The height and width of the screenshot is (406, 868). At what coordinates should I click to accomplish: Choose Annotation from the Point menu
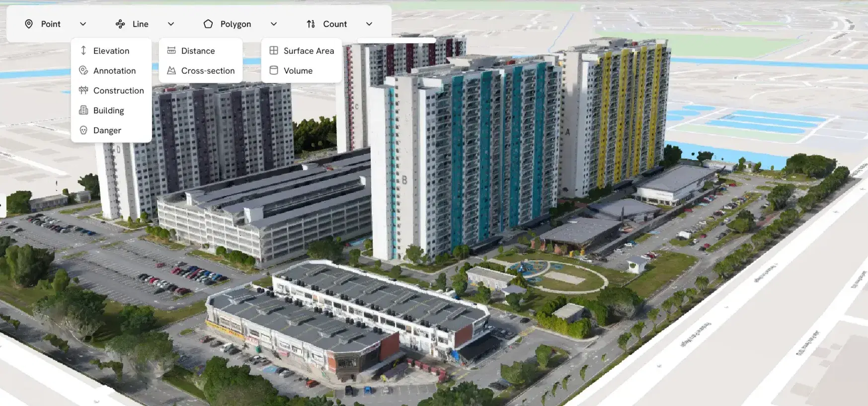[x=114, y=71]
